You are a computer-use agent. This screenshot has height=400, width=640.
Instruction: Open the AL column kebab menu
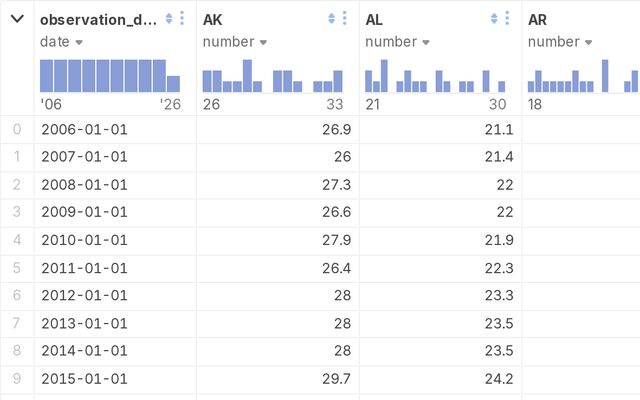click(x=507, y=19)
